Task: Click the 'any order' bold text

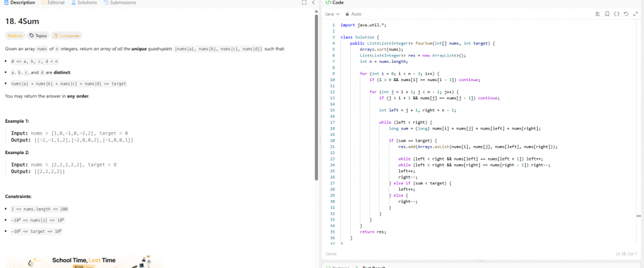Action: pyautogui.click(x=77, y=96)
